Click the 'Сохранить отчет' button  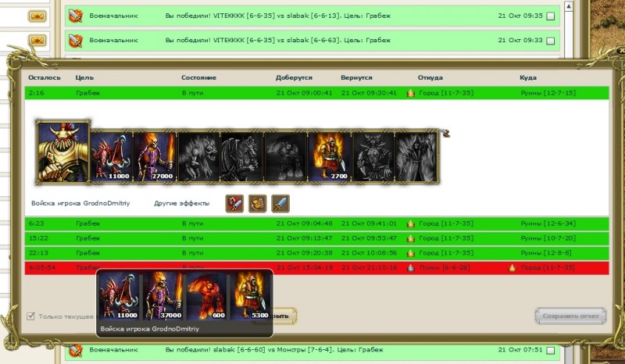click(x=570, y=316)
